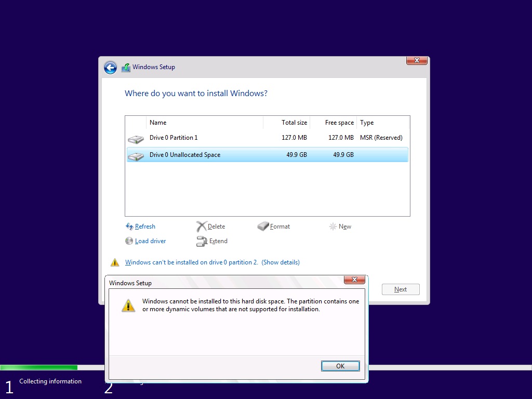Click the Next button
Screen dimensions: 532x399
[401, 289]
